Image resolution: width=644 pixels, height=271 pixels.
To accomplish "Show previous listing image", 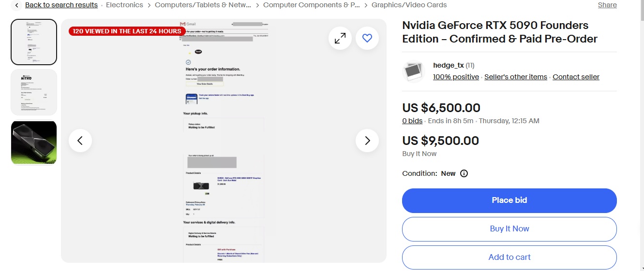I will [80, 141].
